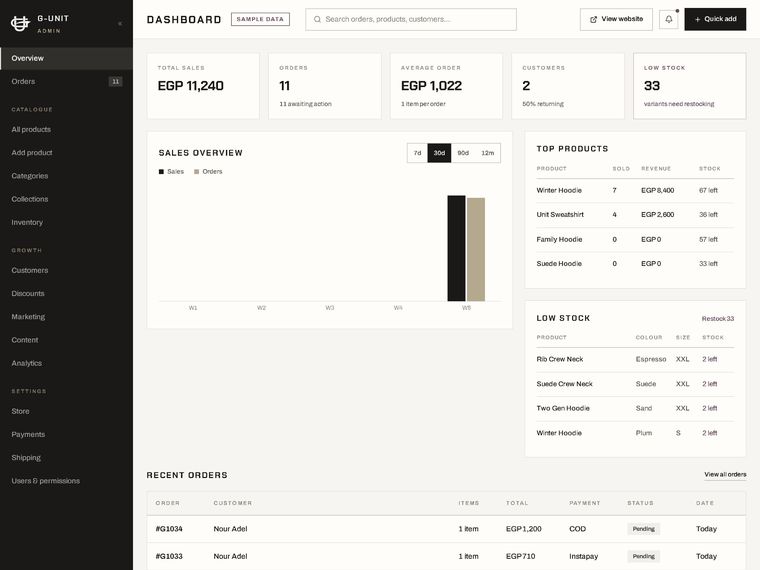Image resolution: width=760 pixels, height=570 pixels.
Task: Open Collections in sidebar
Action: [x=66, y=199]
